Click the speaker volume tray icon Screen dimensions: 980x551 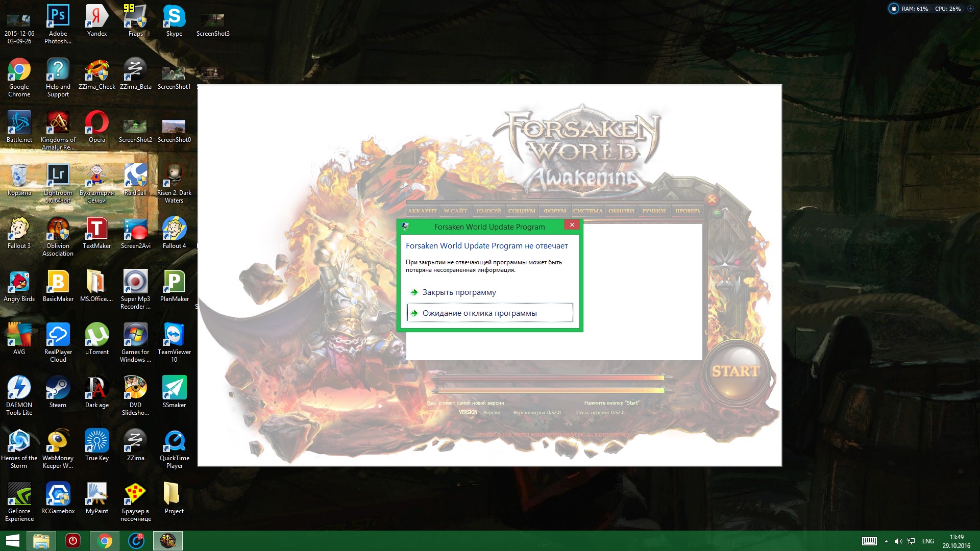click(898, 541)
